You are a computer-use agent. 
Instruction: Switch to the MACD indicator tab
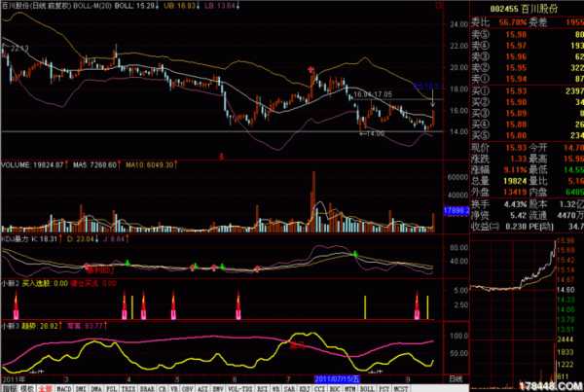coord(64,386)
